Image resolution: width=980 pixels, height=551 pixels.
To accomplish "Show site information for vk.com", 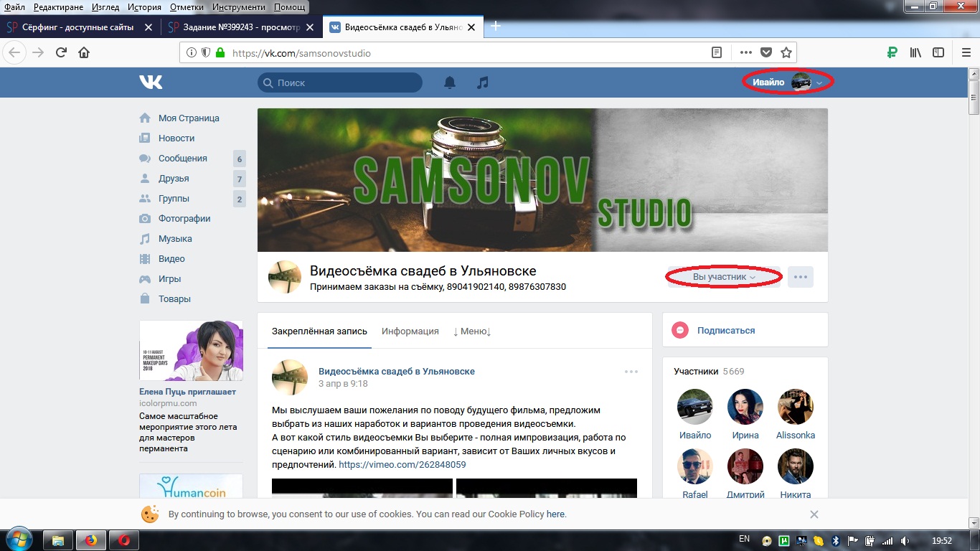I will click(x=191, y=52).
